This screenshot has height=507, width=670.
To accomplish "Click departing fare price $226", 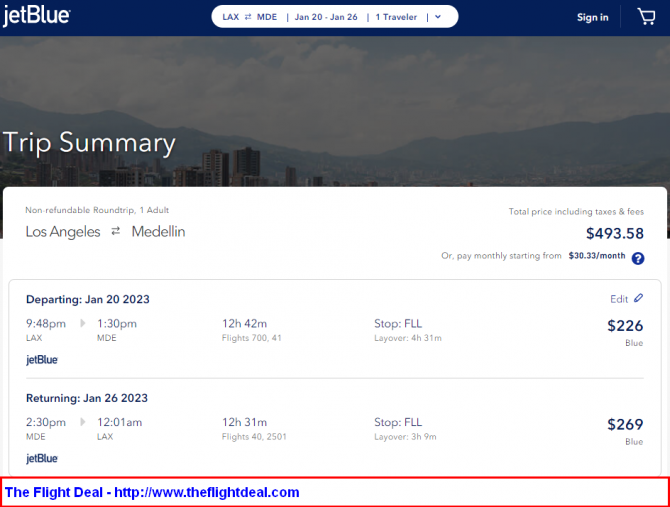I will coord(625,326).
